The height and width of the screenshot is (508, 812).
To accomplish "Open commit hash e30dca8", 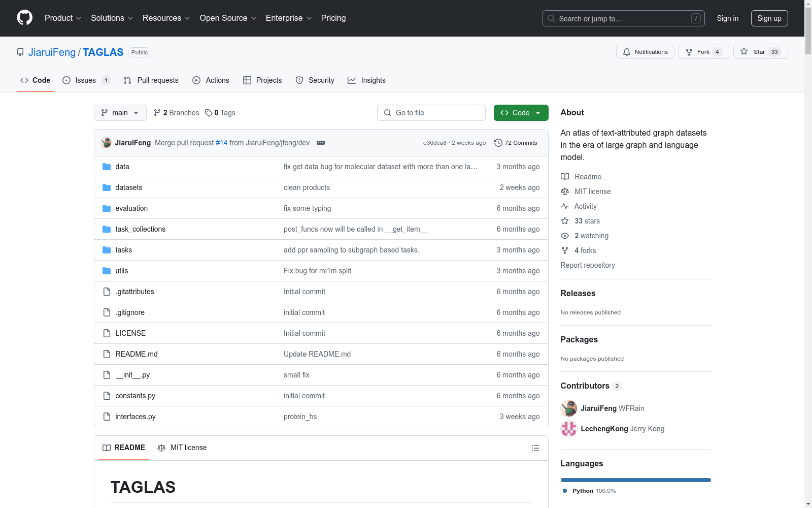I will pos(435,143).
